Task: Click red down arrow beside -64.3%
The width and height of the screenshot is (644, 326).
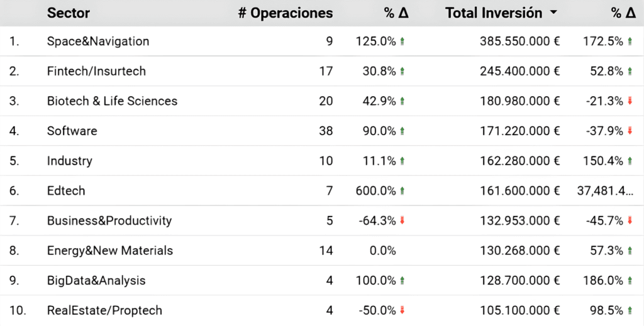Action: click(402, 220)
